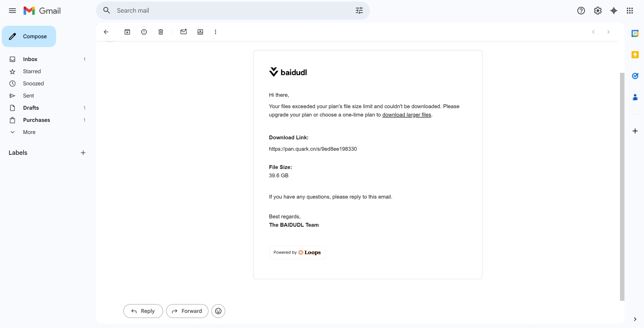Open Contacts side panel
The width and height of the screenshot is (644, 328).
(635, 97)
